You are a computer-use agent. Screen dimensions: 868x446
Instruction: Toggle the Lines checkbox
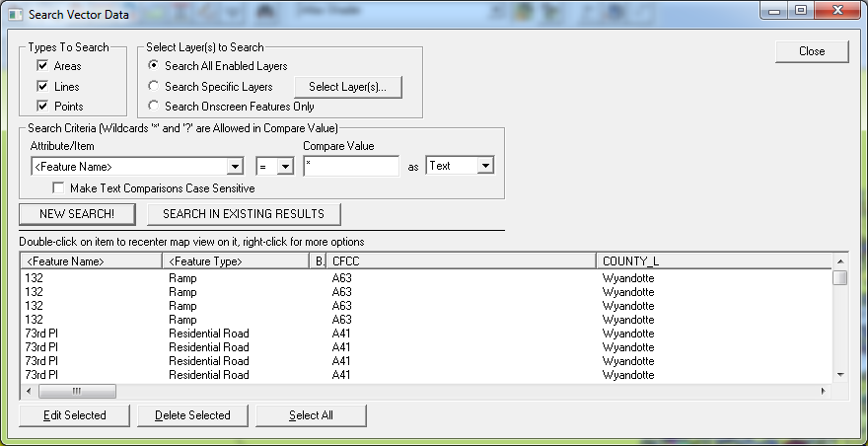click(x=42, y=86)
